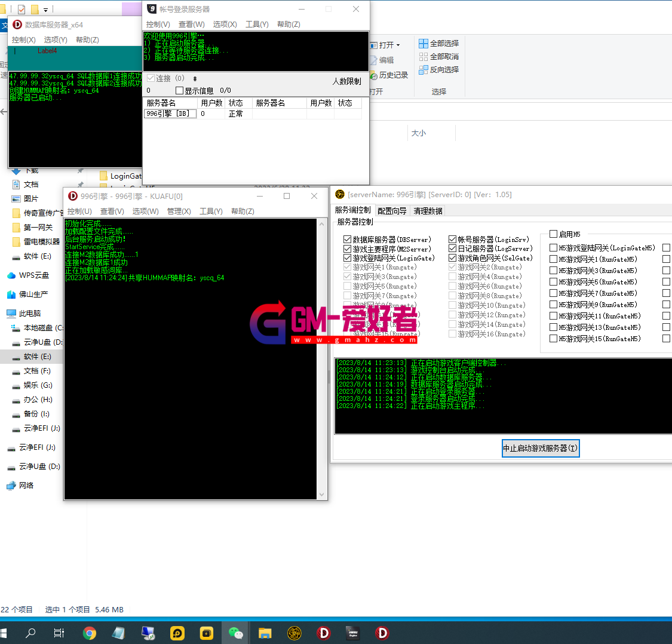Click the dark engine taskbar icon

[x=352, y=633]
